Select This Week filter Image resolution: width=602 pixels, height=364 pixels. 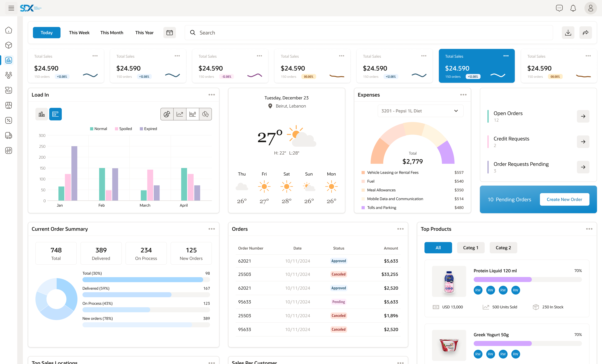coord(79,33)
